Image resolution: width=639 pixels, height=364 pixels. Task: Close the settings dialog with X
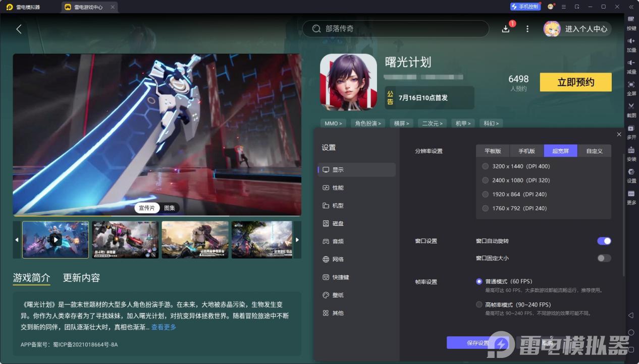coord(619,135)
